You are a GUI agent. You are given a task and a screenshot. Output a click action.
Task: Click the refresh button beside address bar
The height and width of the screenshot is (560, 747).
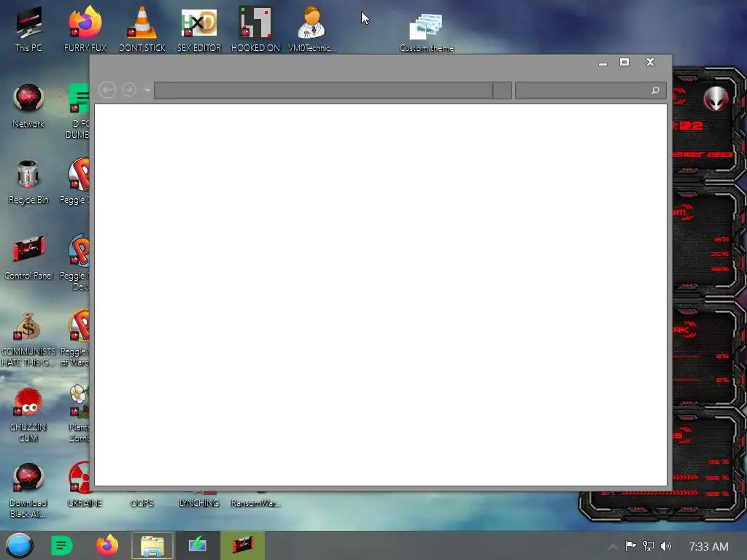coord(502,90)
